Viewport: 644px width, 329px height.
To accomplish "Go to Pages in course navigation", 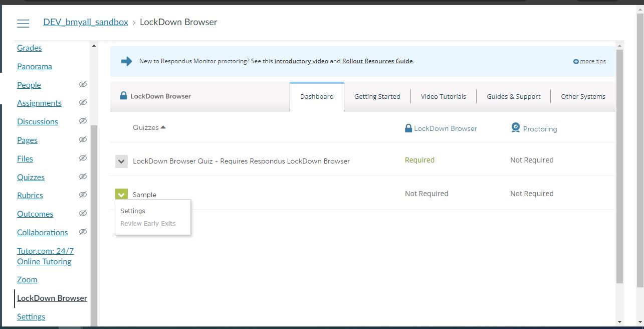I will (x=27, y=140).
